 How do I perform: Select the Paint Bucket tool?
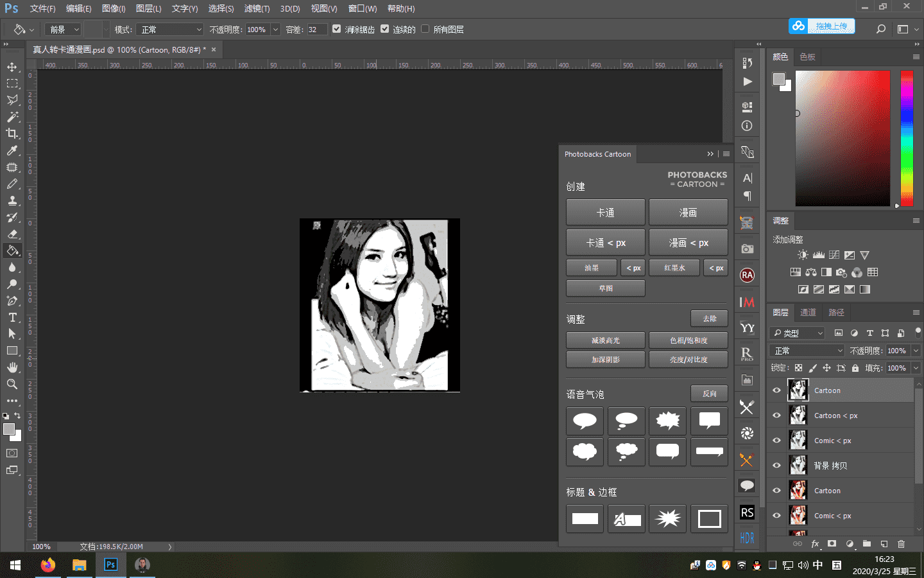coord(12,250)
